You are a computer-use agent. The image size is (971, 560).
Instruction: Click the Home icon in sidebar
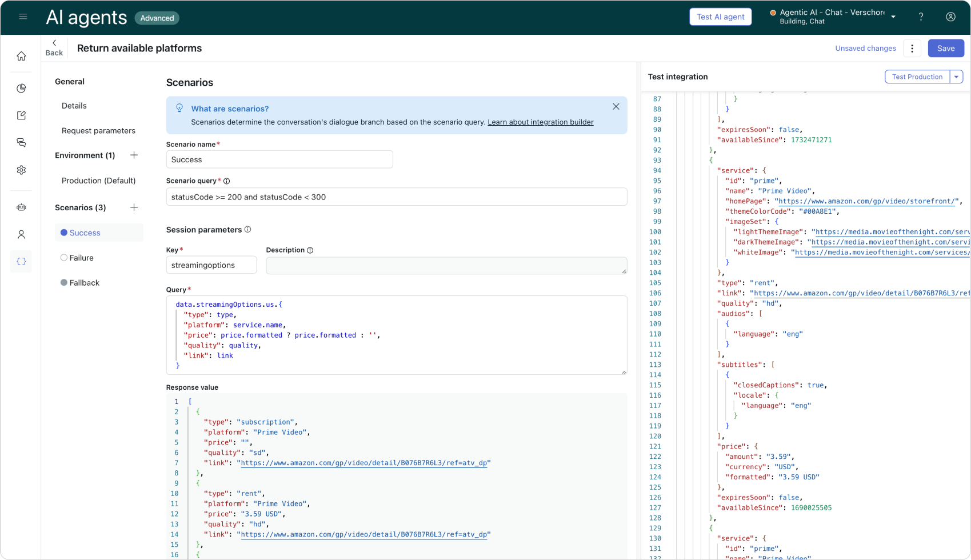click(x=21, y=56)
